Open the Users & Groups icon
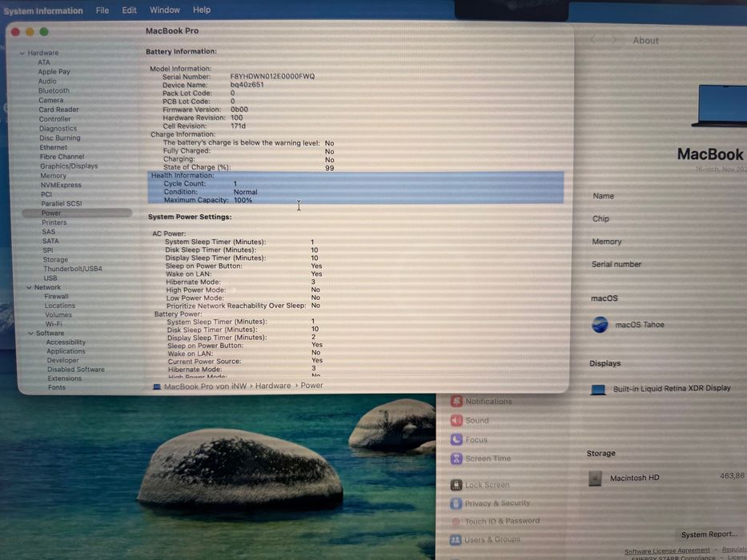The image size is (747, 560). pyautogui.click(x=456, y=539)
